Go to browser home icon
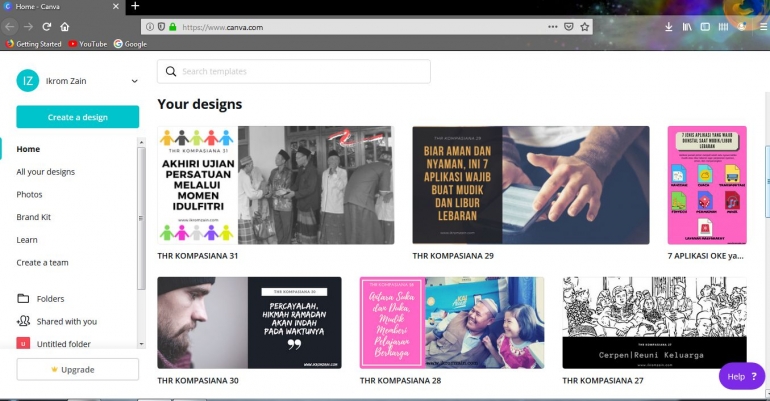The image size is (770, 401). pos(65,27)
